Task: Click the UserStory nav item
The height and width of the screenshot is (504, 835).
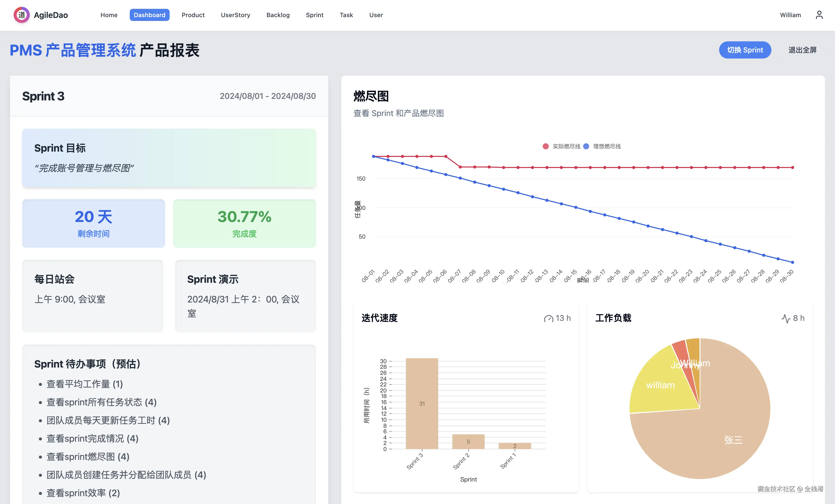Action: 235,15
